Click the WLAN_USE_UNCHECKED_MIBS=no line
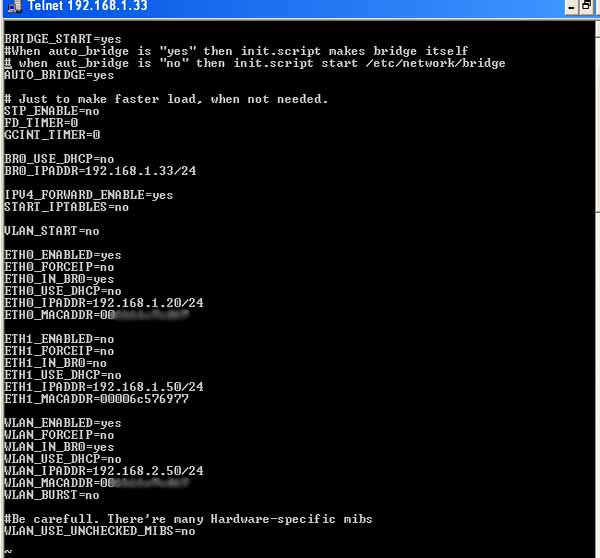This screenshot has height=558, width=600. [100, 531]
